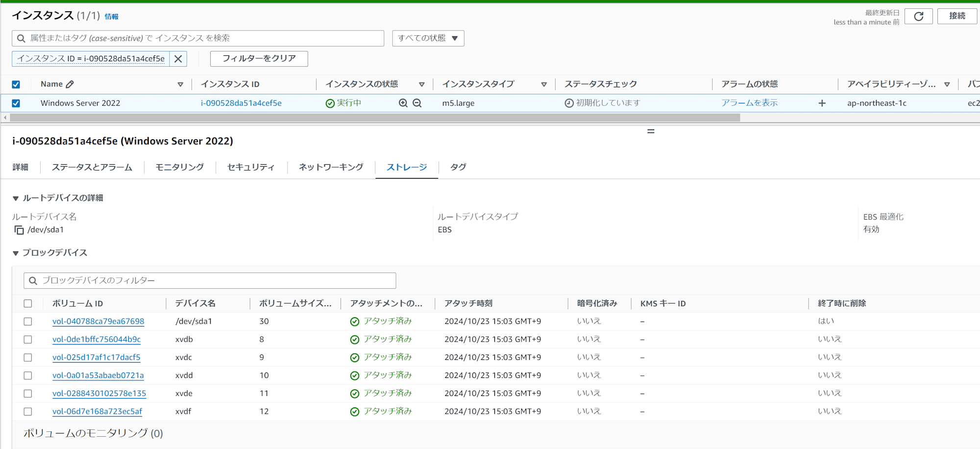Switch to the セキュリティ tab

pyautogui.click(x=251, y=167)
